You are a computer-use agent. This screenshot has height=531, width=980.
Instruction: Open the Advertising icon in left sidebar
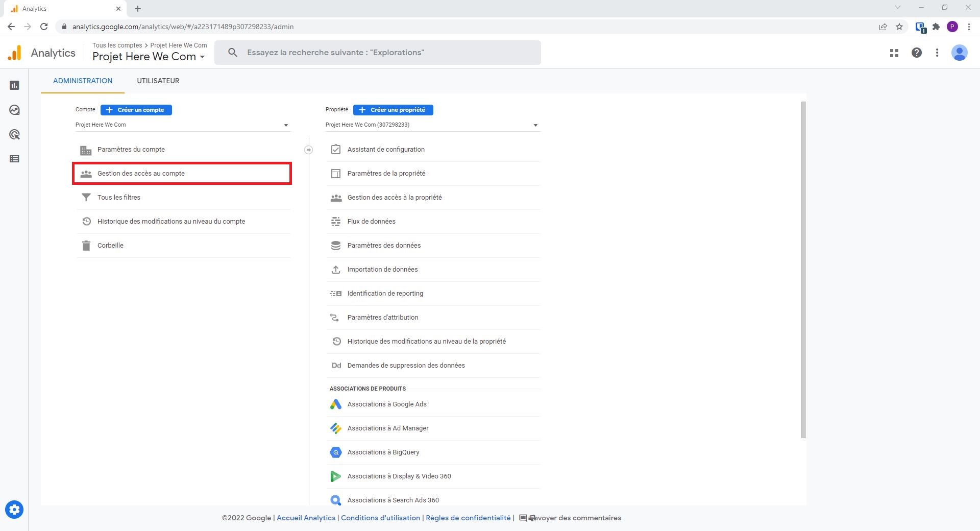pos(14,134)
